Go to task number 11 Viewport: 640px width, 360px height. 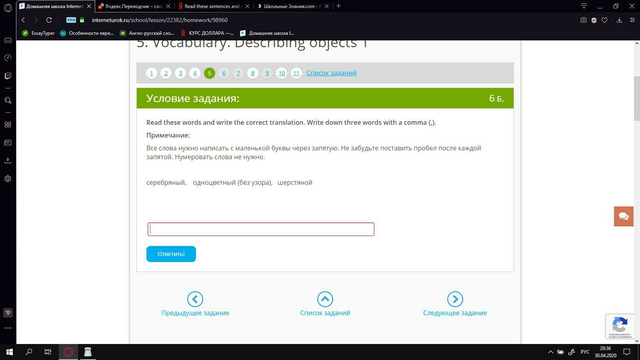point(296,73)
